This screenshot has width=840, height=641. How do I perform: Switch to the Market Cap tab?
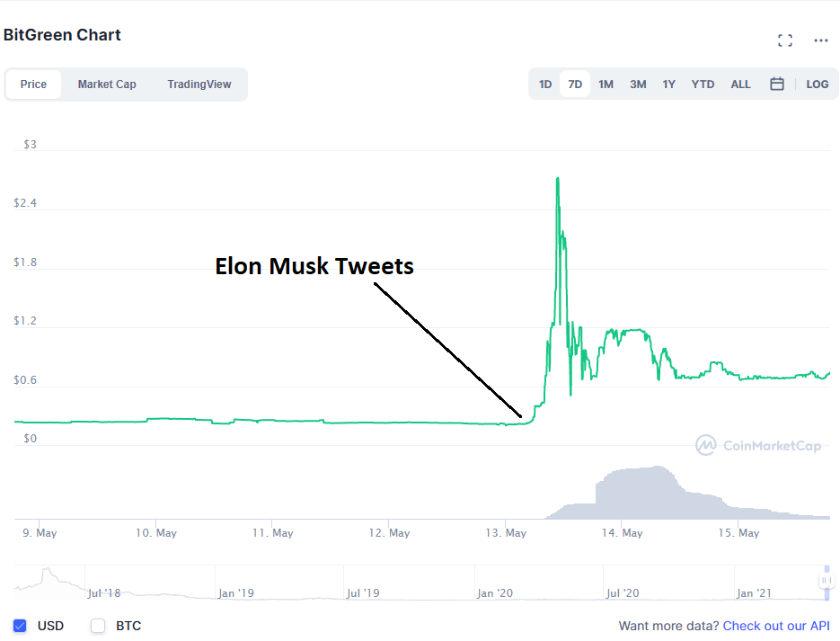(x=107, y=85)
